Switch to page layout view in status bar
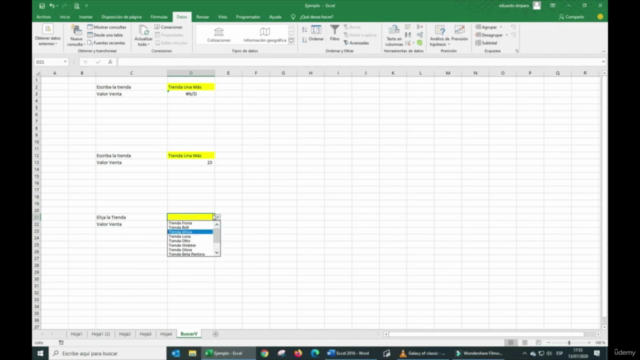640x360 pixels. [524, 343]
